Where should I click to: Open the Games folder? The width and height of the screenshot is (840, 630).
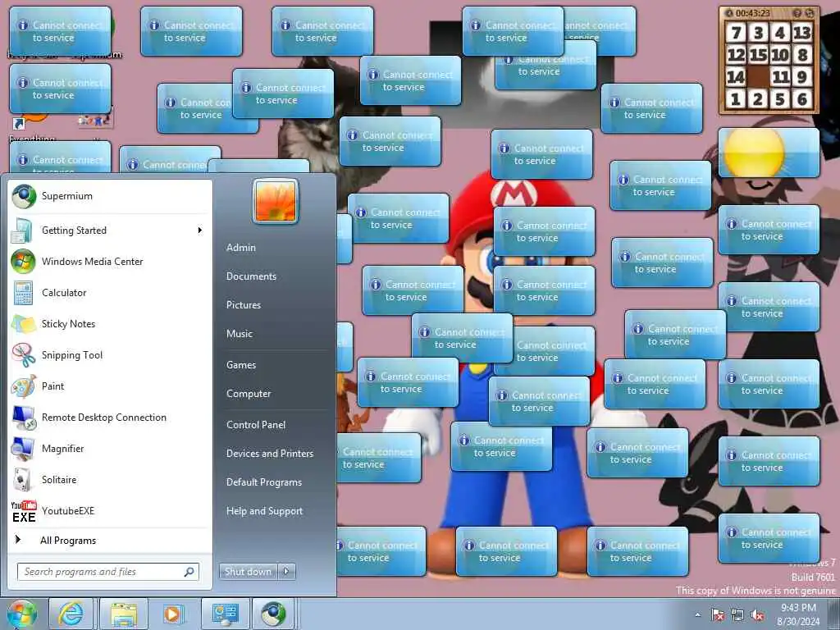(x=241, y=365)
